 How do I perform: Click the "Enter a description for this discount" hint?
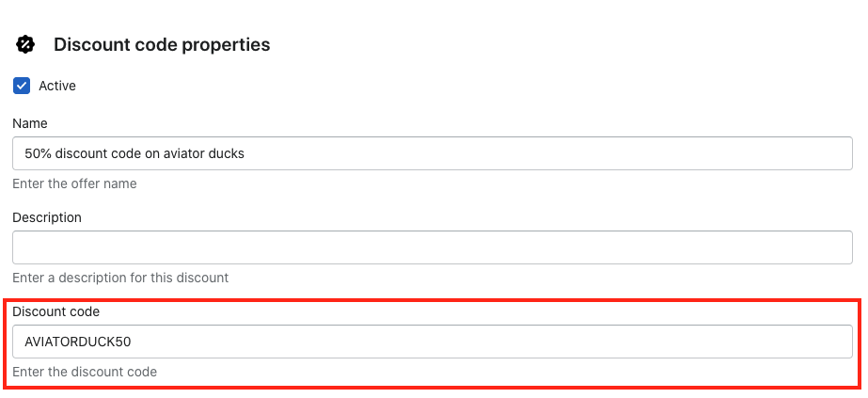(120, 278)
